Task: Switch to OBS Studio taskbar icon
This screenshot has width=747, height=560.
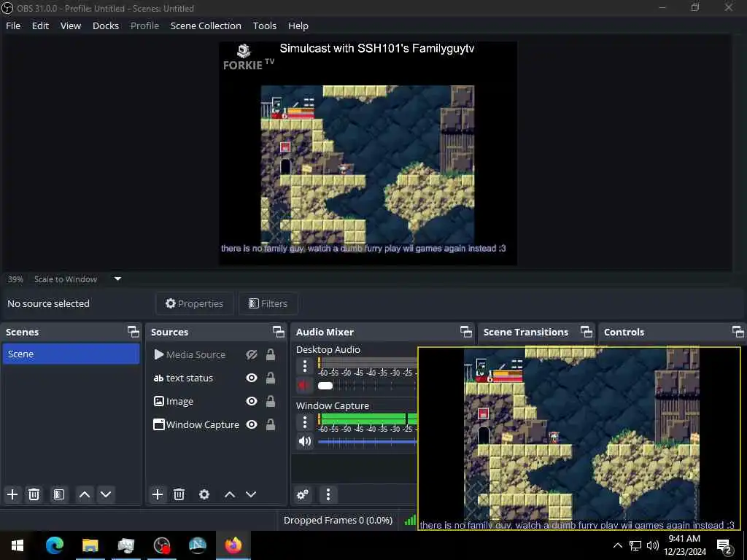Action: point(161,545)
